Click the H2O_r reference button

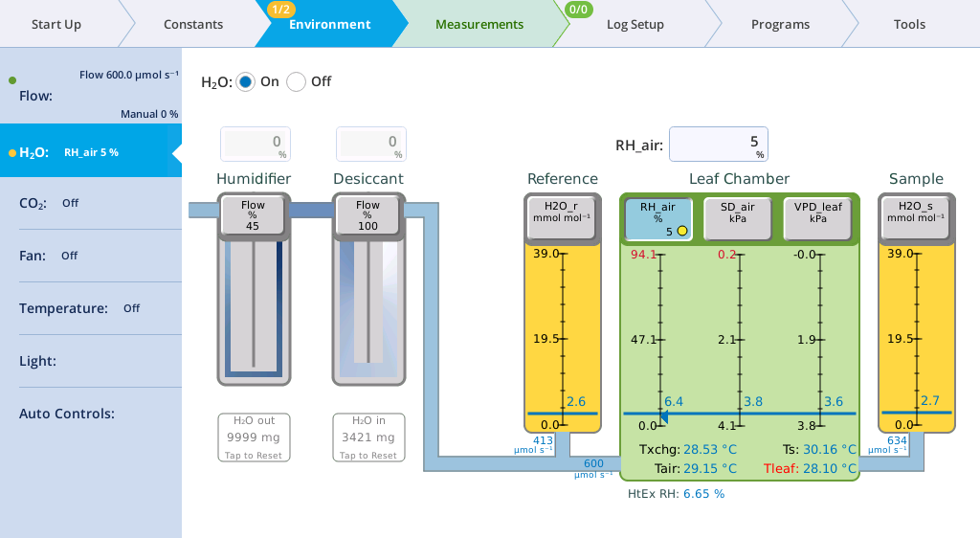tap(563, 216)
